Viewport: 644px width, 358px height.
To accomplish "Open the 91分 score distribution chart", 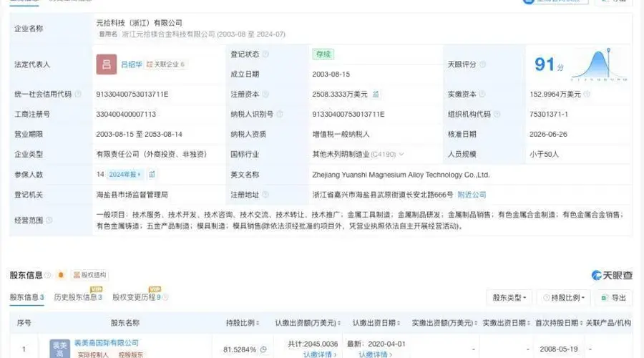I will 598,64.
